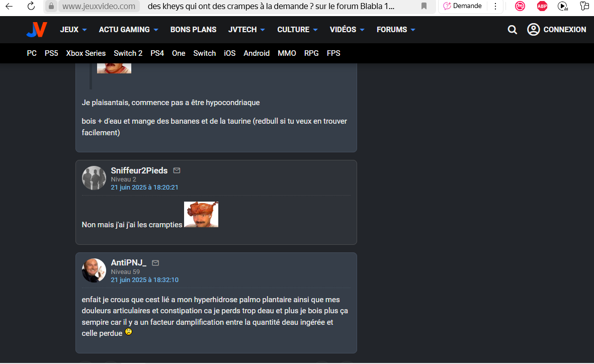Select the PS4 platform tab

click(x=157, y=53)
